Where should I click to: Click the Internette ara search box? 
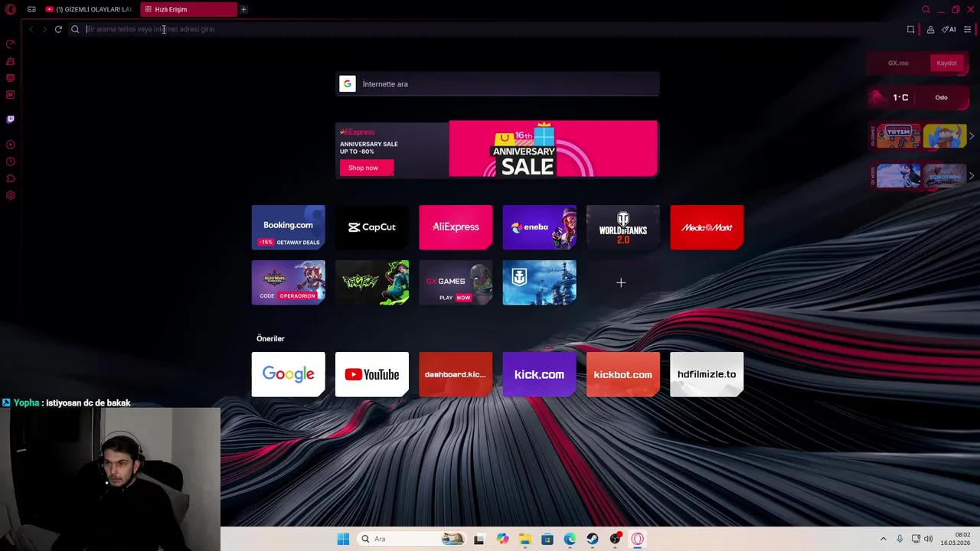(x=498, y=84)
